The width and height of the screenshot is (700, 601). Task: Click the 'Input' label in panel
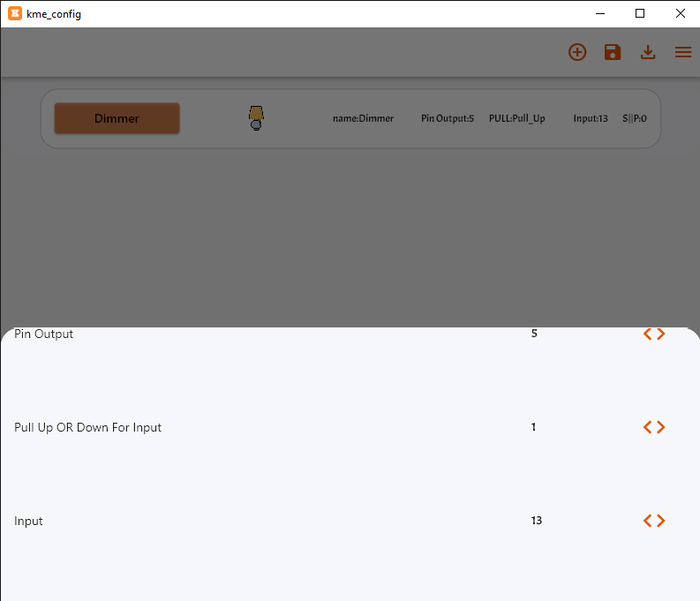pos(28,522)
